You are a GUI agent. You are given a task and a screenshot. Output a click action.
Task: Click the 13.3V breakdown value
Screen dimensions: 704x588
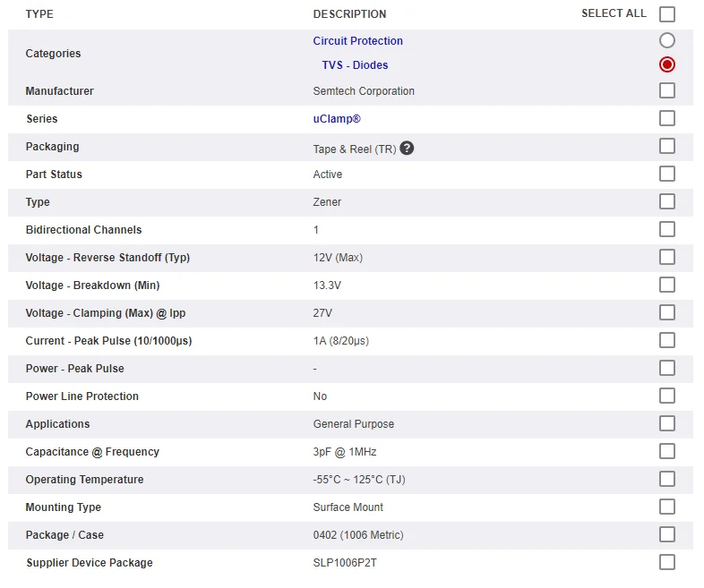(327, 285)
